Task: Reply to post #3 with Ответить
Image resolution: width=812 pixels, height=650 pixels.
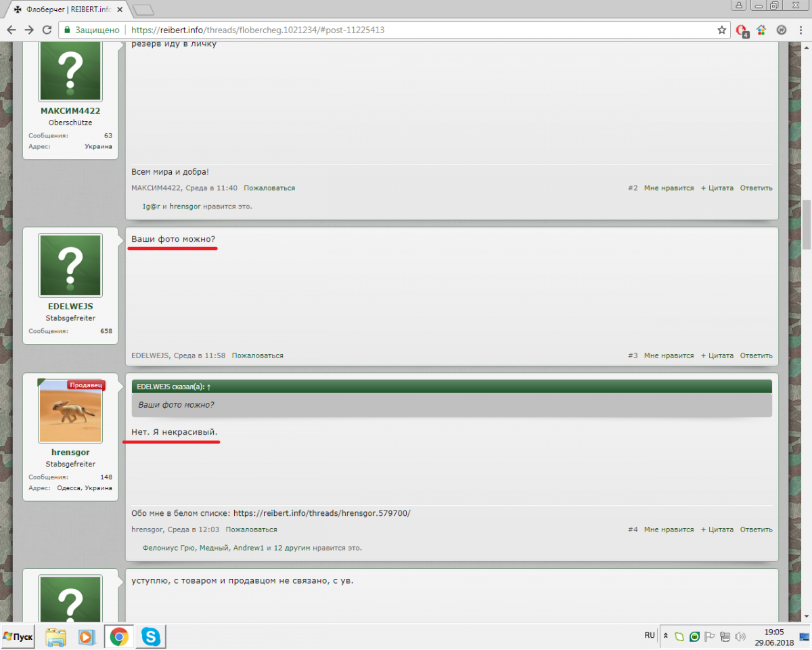Action: 756,355
